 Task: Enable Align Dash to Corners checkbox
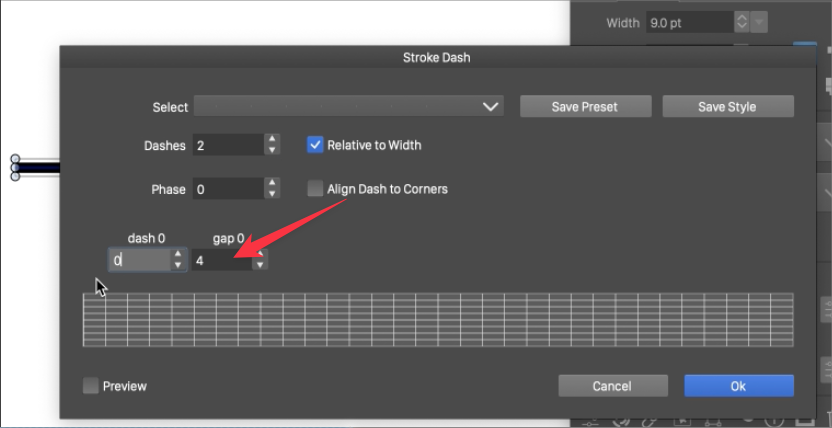click(x=316, y=189)
